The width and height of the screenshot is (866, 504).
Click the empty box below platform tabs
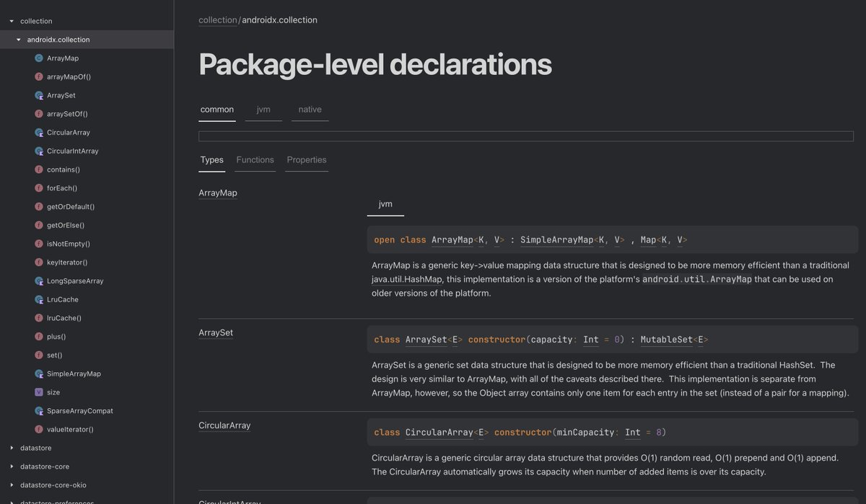pyautogui.click(x=526, y=136)
